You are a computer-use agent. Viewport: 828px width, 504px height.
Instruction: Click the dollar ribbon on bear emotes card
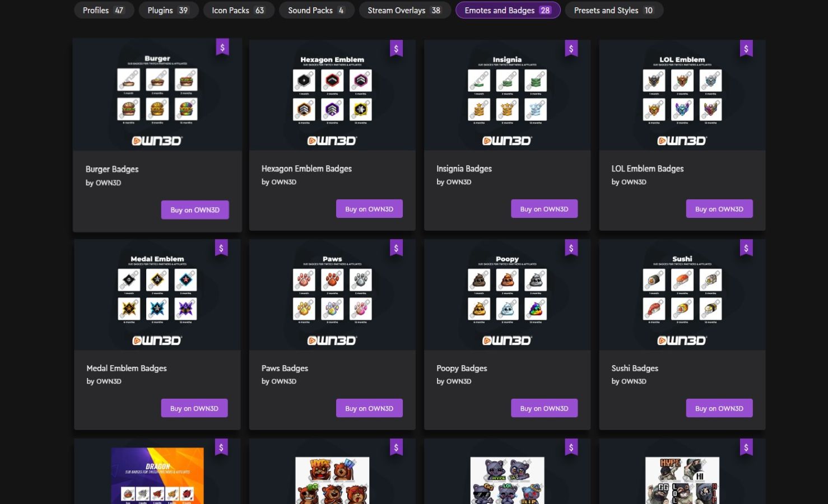[x=396, y=447]
